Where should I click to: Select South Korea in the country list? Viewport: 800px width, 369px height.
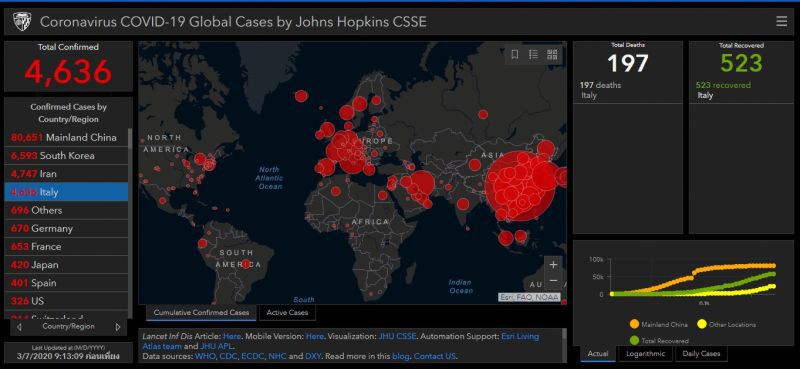point(66,156)
